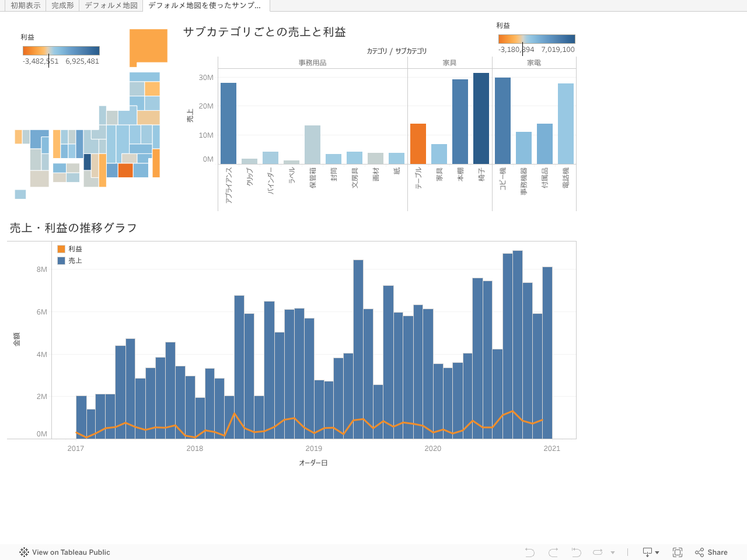
Task: Click the 2019 axis label
Action: [314, 449]
